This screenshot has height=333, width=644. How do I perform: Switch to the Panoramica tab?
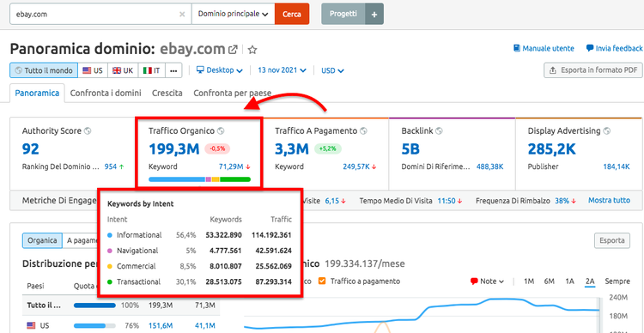[37, 94]
